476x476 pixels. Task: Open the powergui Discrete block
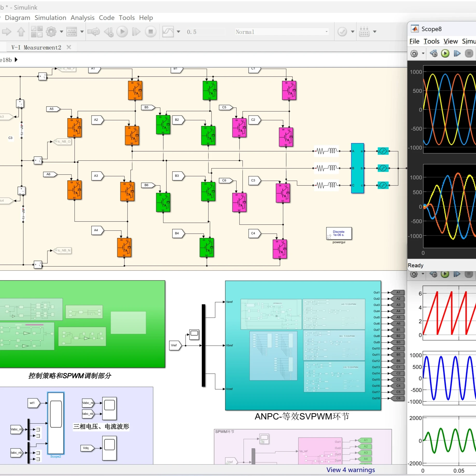point(339,233)
